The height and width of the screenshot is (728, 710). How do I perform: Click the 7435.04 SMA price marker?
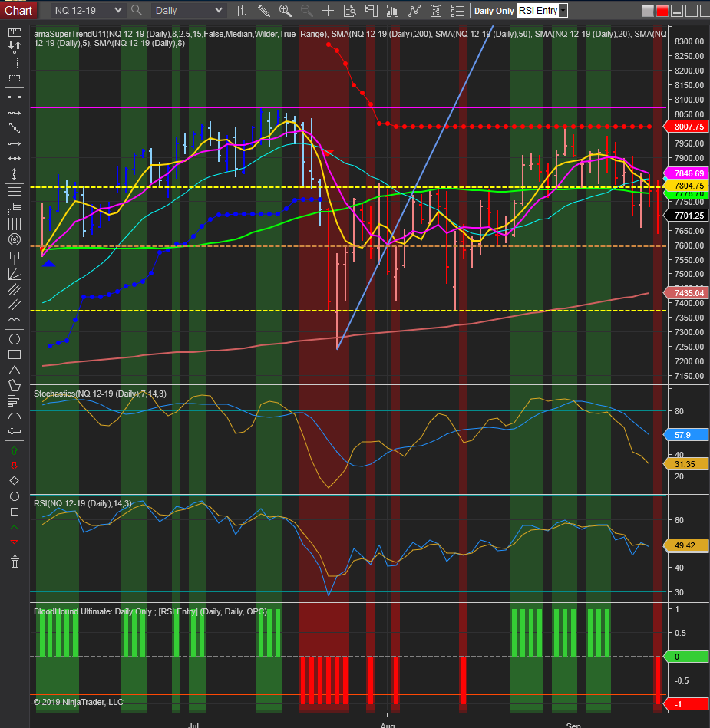click(x=688, y=293)
